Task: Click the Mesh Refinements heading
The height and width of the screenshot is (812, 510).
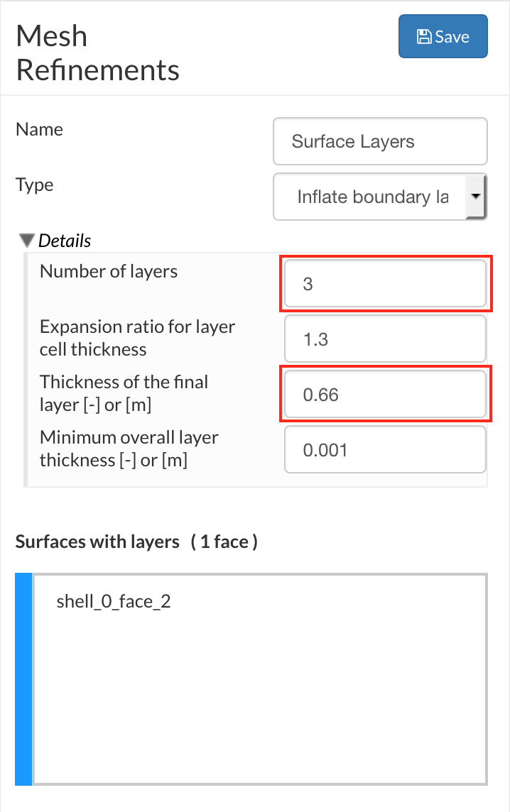Action: point(97,53)
